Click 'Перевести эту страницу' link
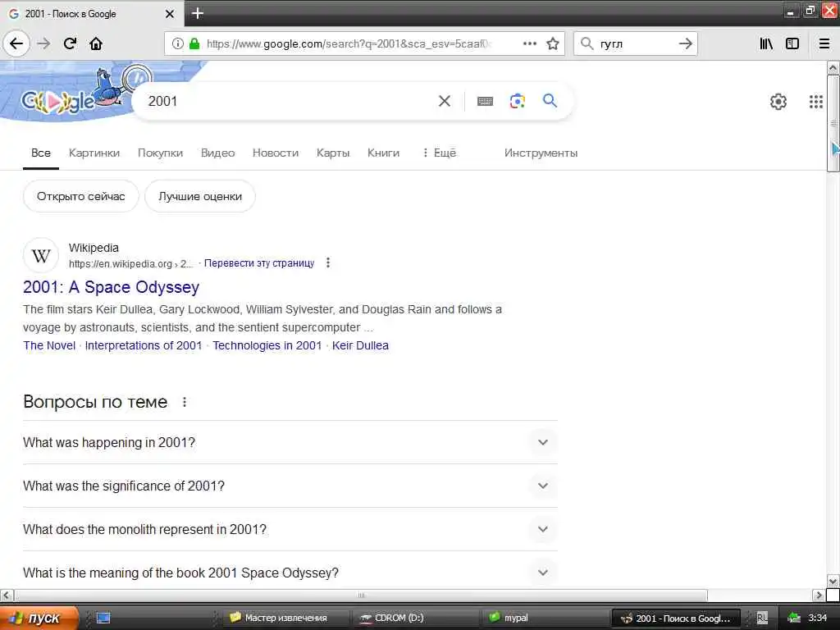Screen dimensions: 840x630 tap(259, 263)
